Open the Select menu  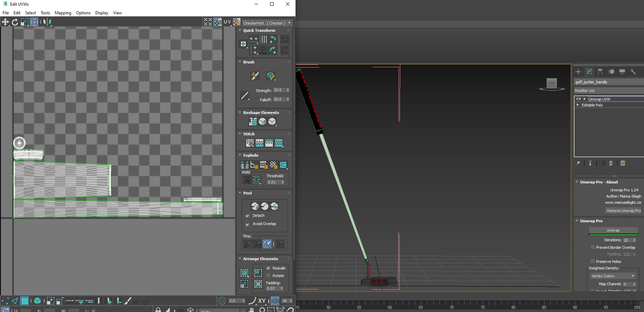tap(31, 13)
